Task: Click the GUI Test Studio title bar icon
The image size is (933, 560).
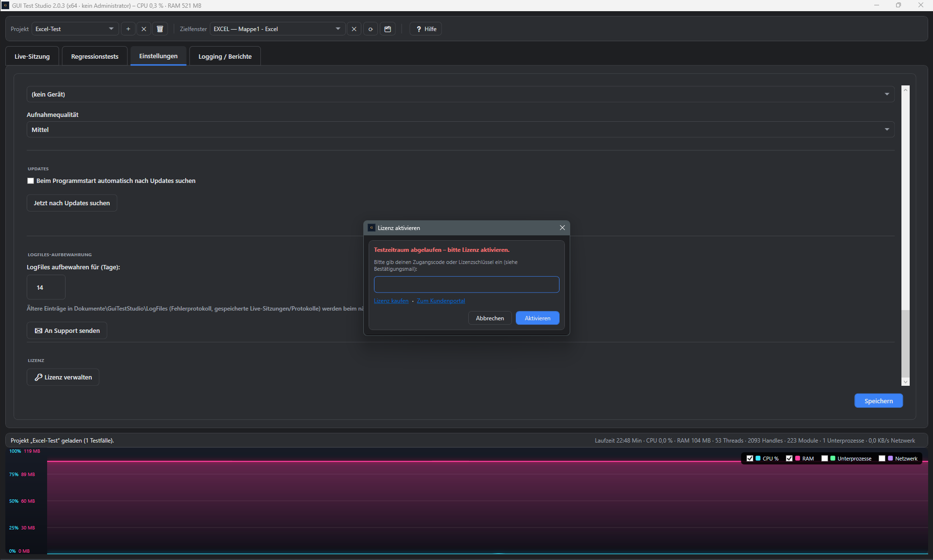Action: (x=5, y=5)
